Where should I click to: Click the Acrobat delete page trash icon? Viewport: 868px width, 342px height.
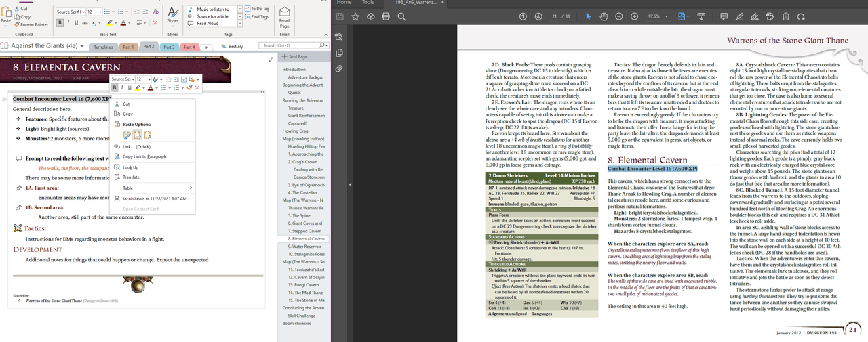pos(785,16)
